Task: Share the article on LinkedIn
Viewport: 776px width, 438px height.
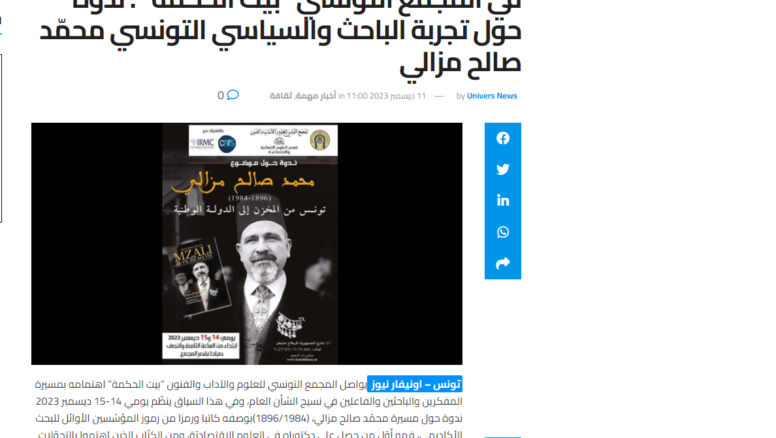Action: 502,200
